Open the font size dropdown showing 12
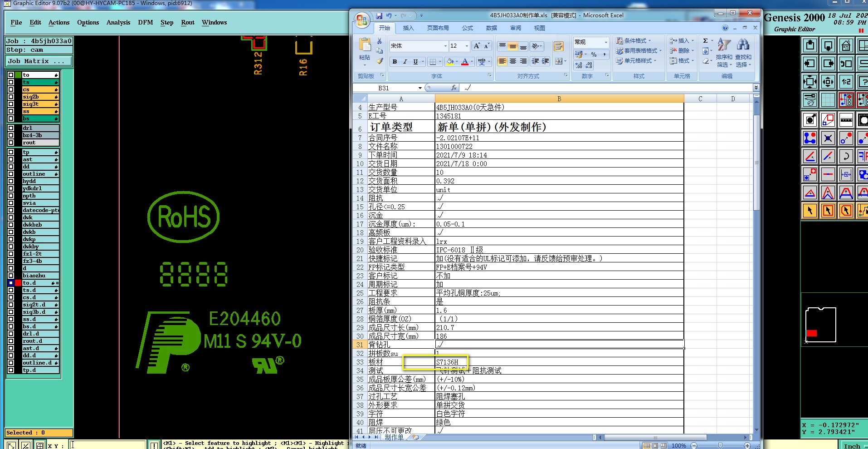 click(467, 46)
